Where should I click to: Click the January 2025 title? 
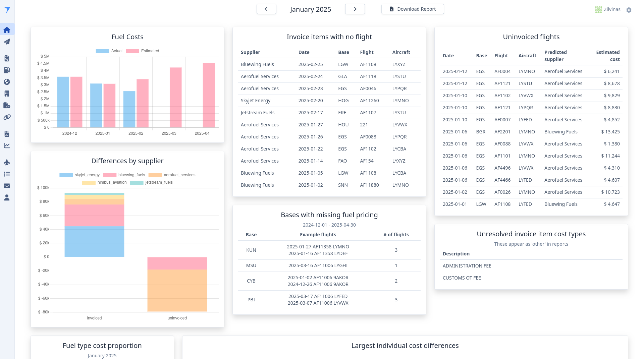(x=310, y=9)
